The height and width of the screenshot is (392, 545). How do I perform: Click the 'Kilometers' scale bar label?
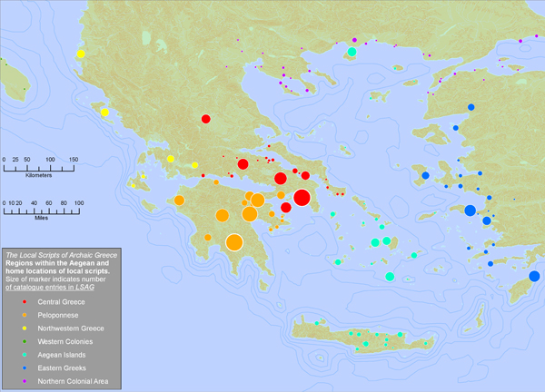coord(38,175)
